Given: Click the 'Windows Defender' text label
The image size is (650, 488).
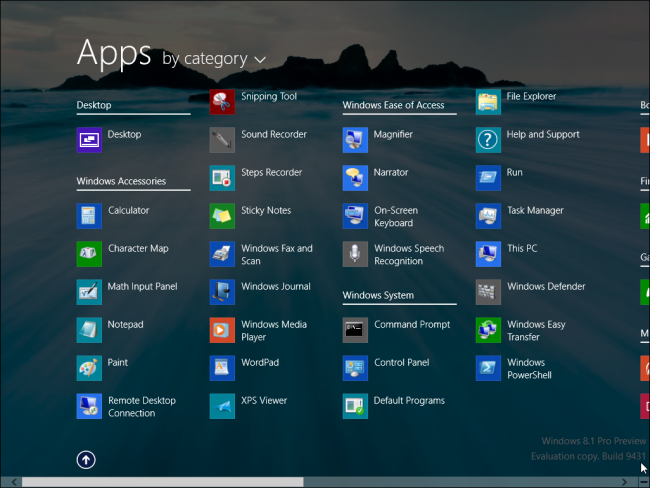Looking at the screenshot, I should 546,286.
